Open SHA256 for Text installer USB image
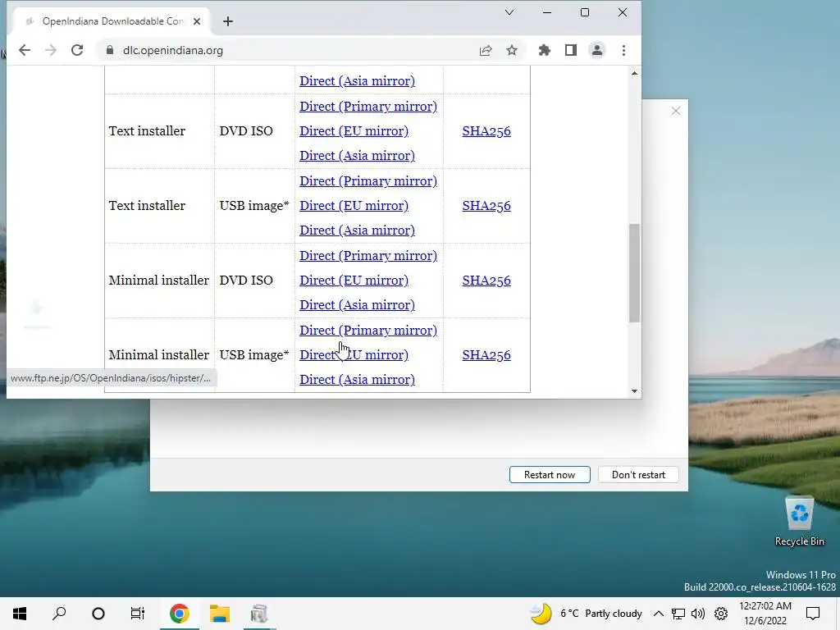Screen dimensions: 840x630 pyautogui.click(x=486, y=205)
